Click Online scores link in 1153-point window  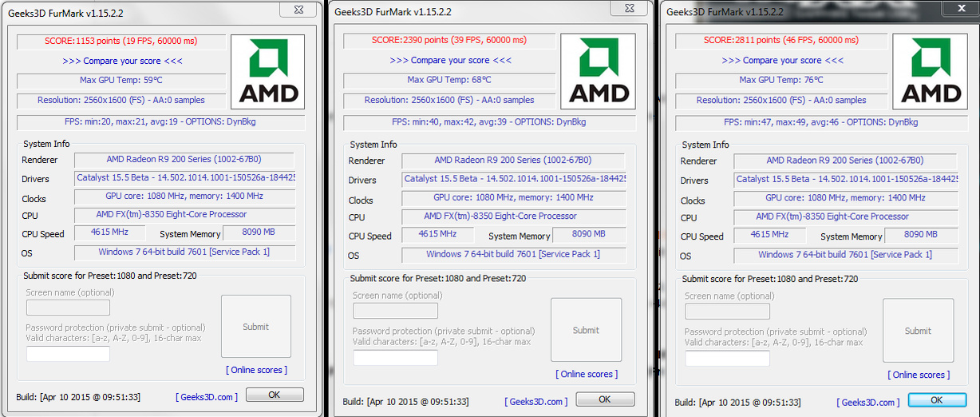[256, 370]
